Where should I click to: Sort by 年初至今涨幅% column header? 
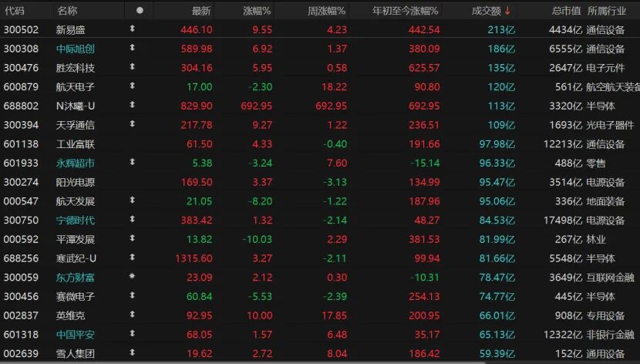coord(405,11)
